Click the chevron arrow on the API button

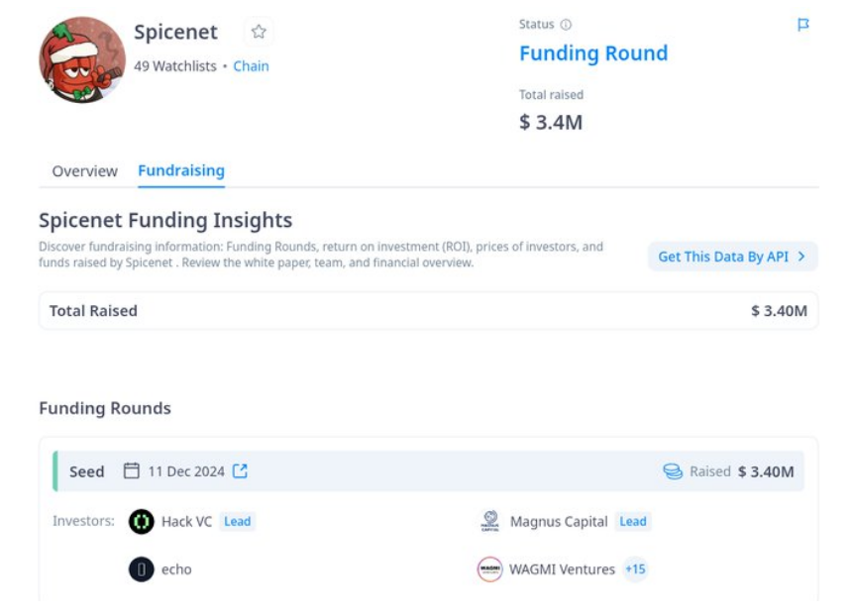point(801,257)
